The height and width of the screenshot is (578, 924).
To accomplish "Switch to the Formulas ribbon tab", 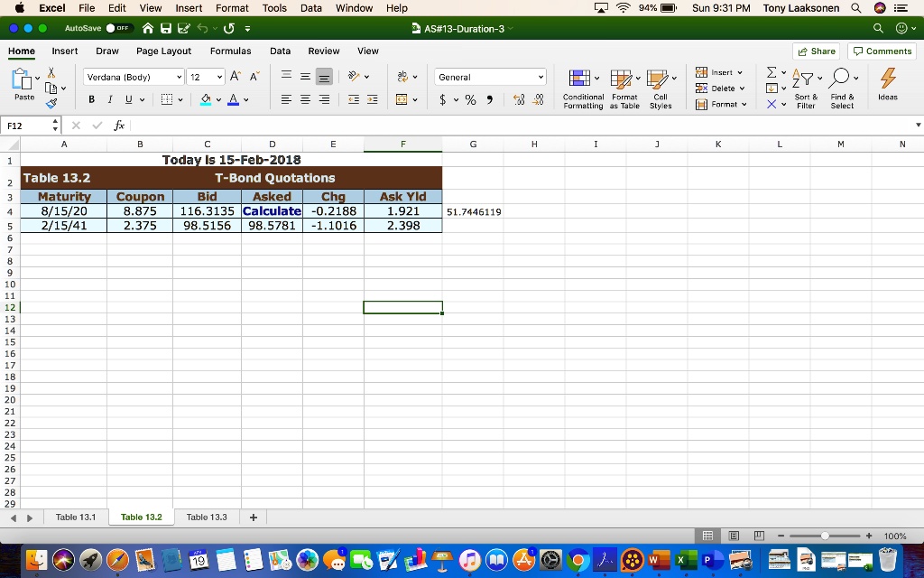I will coord(230,51).
